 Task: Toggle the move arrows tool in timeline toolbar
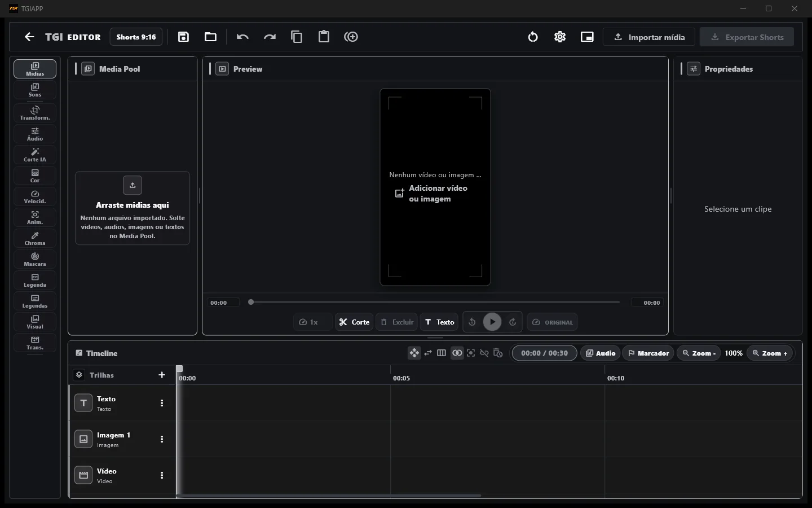coord(414,353)
